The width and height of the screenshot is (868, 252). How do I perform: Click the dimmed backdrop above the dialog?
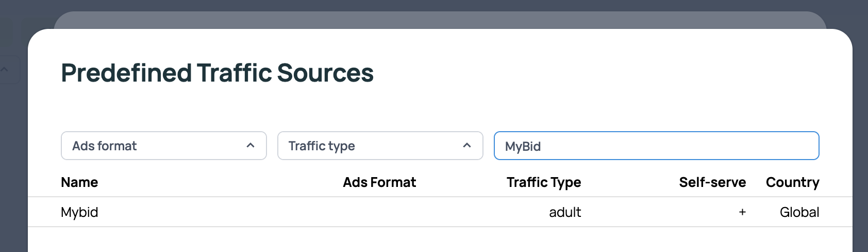click(x=433, y=5)
